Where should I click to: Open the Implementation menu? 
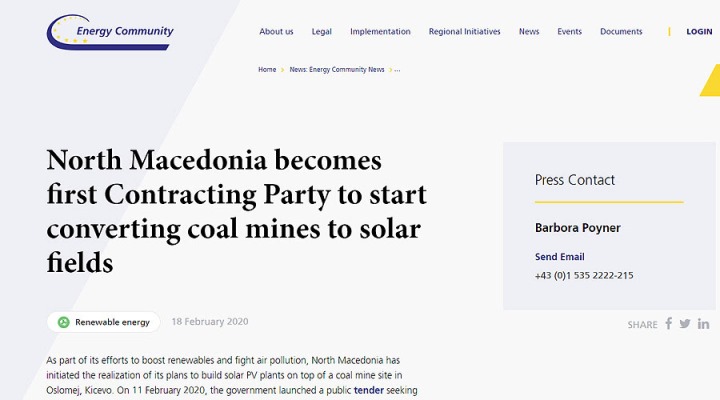(380, 32)
